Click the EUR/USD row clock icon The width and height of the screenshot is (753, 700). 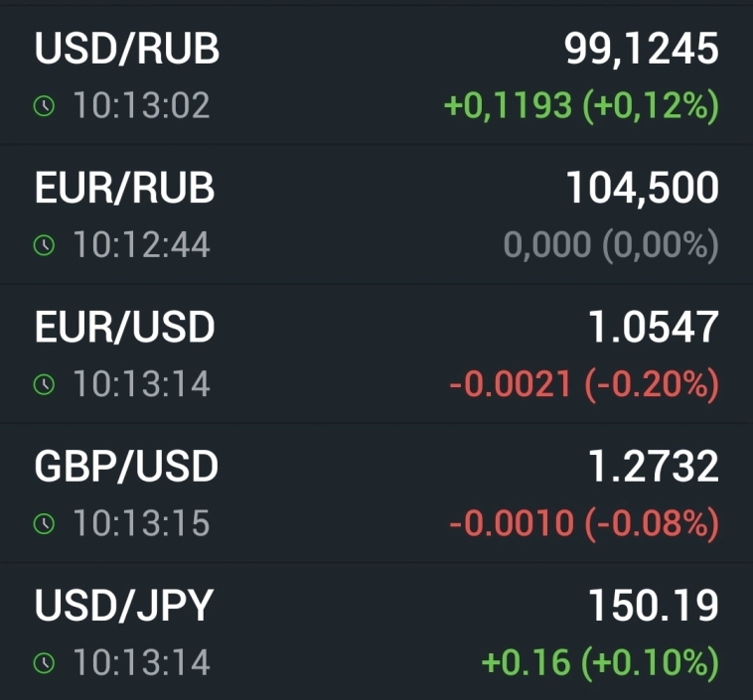[x=44, y=384]
